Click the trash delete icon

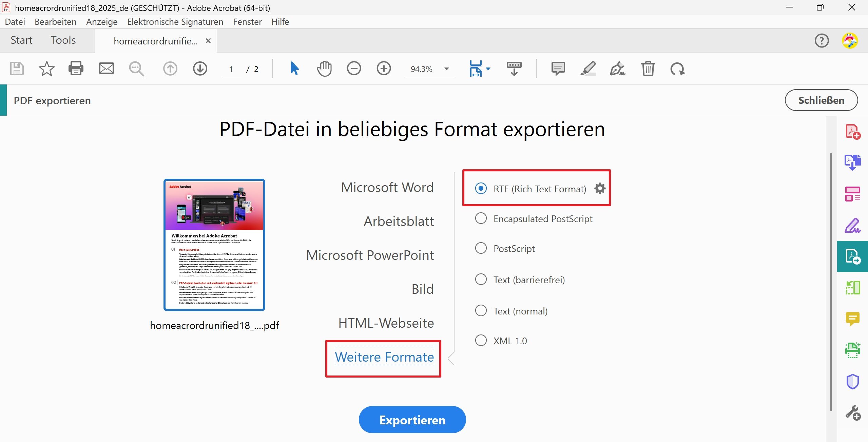click(x=648, y=69)
